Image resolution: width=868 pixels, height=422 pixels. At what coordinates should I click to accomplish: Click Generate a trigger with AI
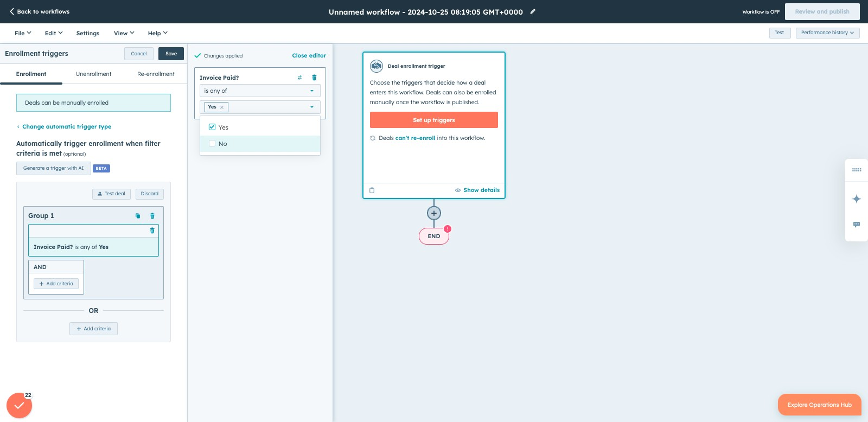pyautogui.click(x=54, y=168)
